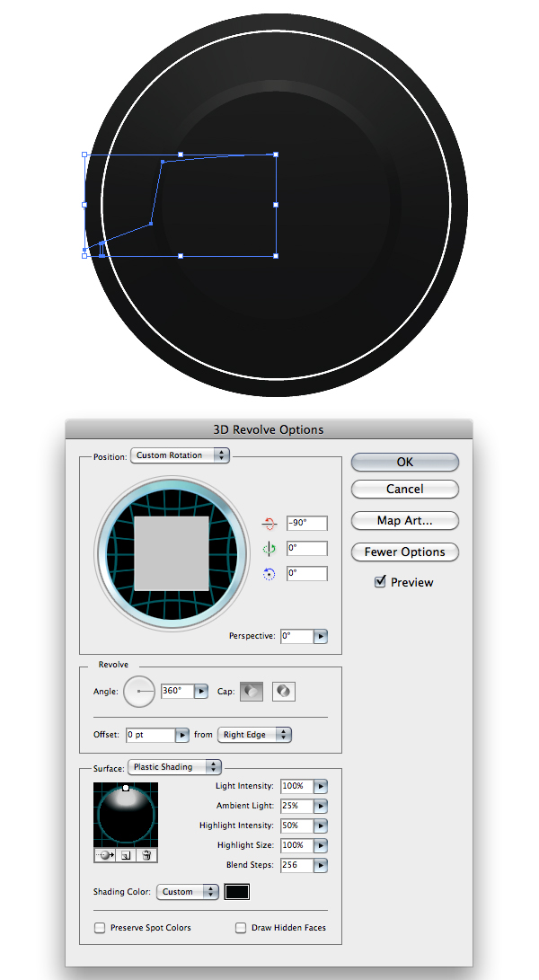The width and height of the screenshot is (539, 980).
Task: Open the Shading Color Custom dropdown
Action: click(188, 892)
